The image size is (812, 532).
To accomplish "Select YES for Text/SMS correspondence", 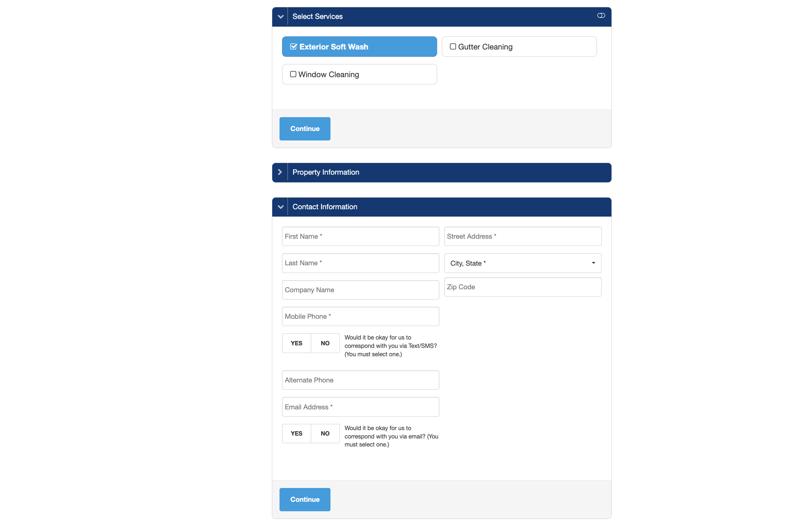I will [x=296, y=343].
